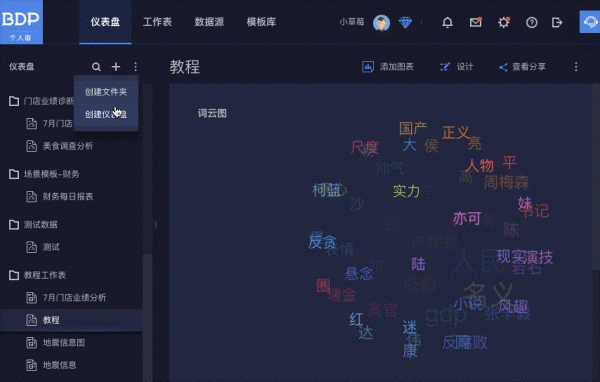Click the 设计 design icon
The height and width of the screenshot is (382, 600).
tap(445, 67)
